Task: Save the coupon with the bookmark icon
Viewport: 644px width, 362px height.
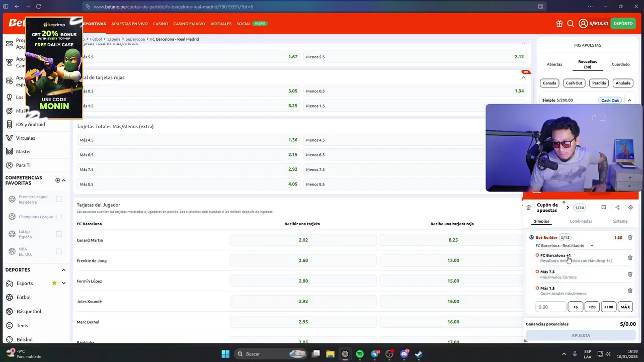Action: (603, 207)
